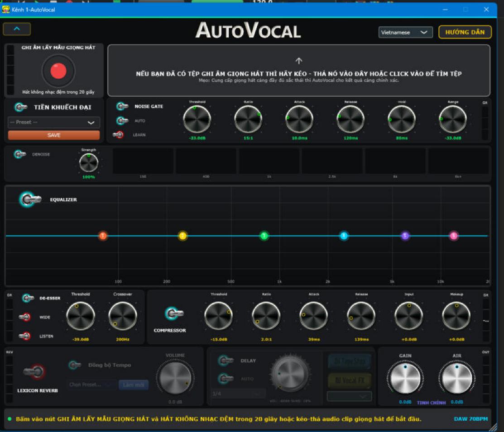Toggle the LEXICON REVERB switch
This screenshot has width=504, height=432.
tap(35, 372)
